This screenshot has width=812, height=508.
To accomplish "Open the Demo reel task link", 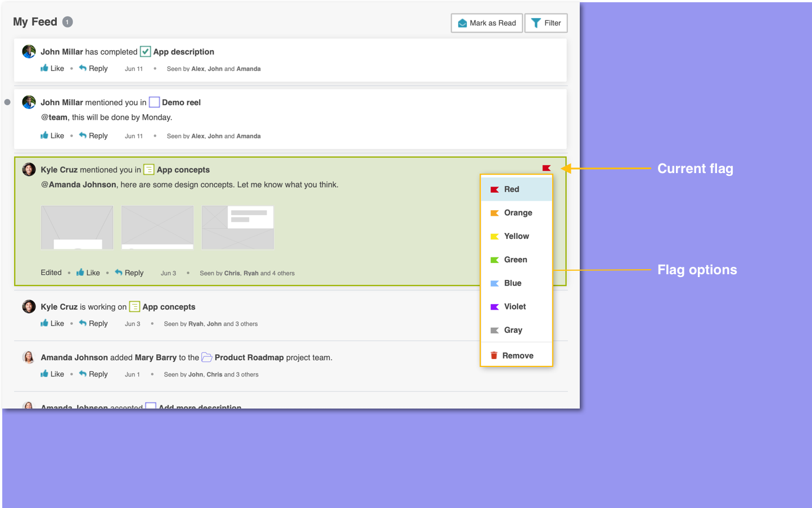I will pyautogui.click(x=181, y=102).
